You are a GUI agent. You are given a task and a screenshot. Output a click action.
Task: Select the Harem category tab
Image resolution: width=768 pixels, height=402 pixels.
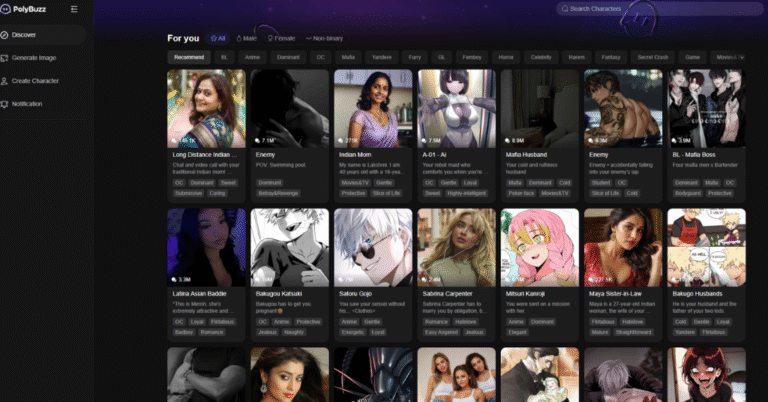pos(576,57)
